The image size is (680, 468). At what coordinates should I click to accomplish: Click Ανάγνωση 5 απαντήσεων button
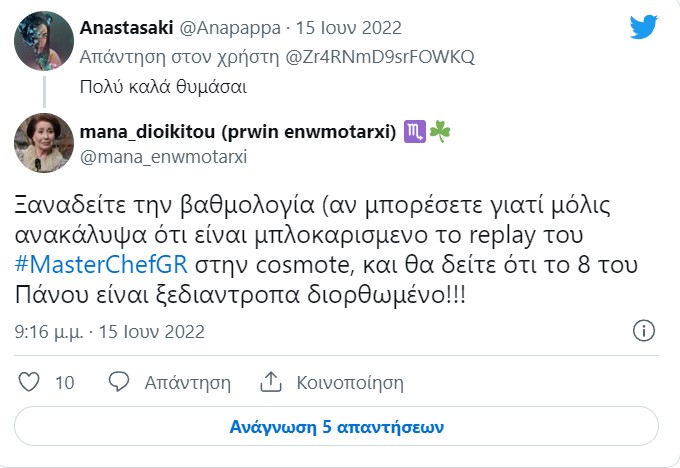[x=336, y=425]
